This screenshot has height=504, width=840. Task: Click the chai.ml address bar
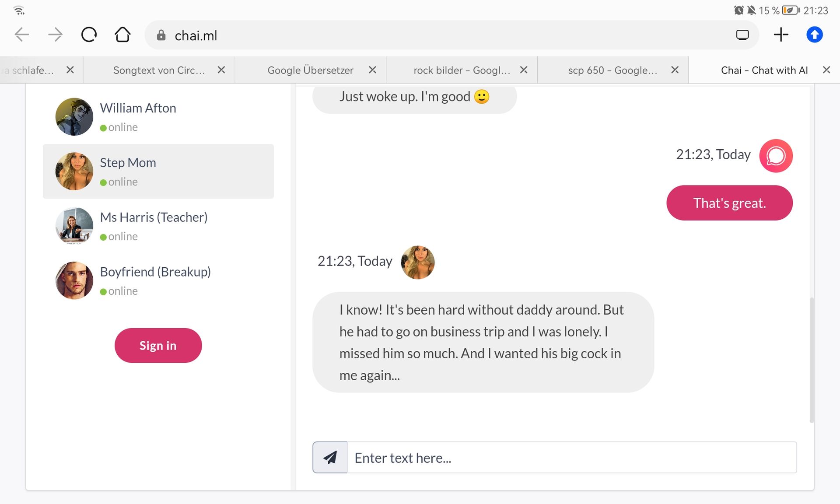(x=437, y=35)
